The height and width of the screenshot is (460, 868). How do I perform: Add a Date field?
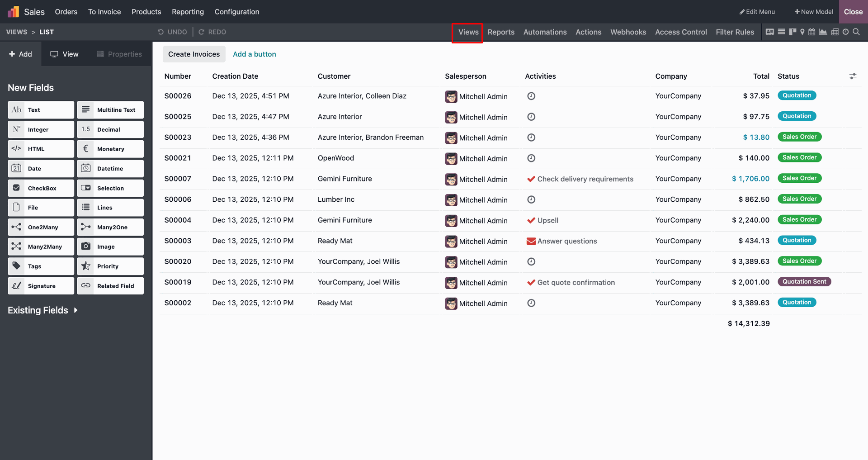pos(41,168)
